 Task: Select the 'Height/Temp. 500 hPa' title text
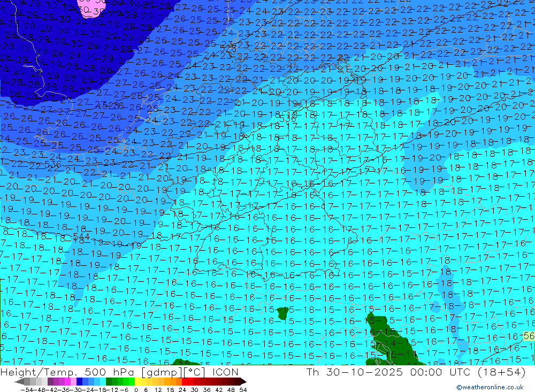point(66,372)
